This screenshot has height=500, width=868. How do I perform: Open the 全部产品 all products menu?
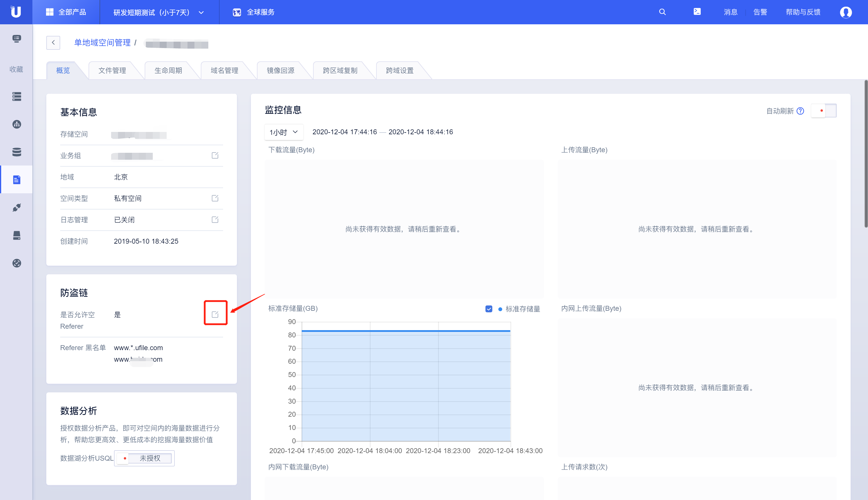coord(66,12)
